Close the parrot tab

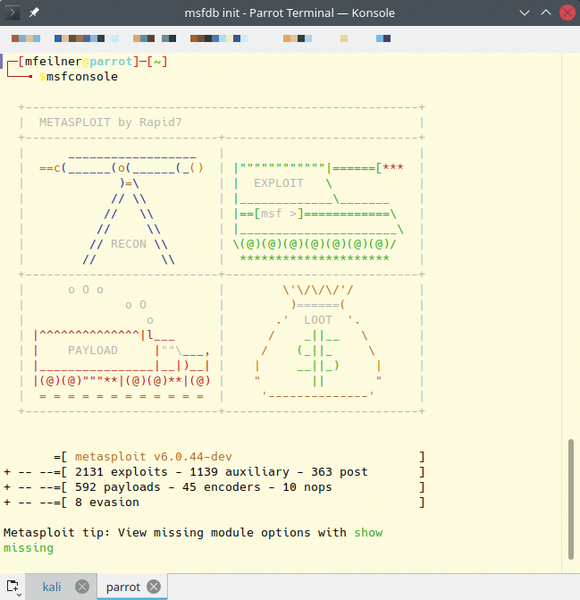tap(154, 587)
